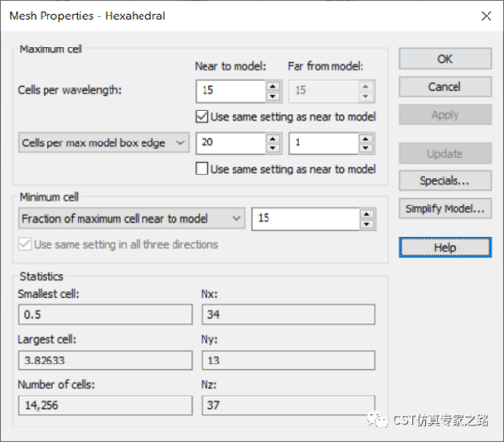Decrease near-to-model cells per wavelength with down arrow
The image size is (504, 443).
coord(273,96)
